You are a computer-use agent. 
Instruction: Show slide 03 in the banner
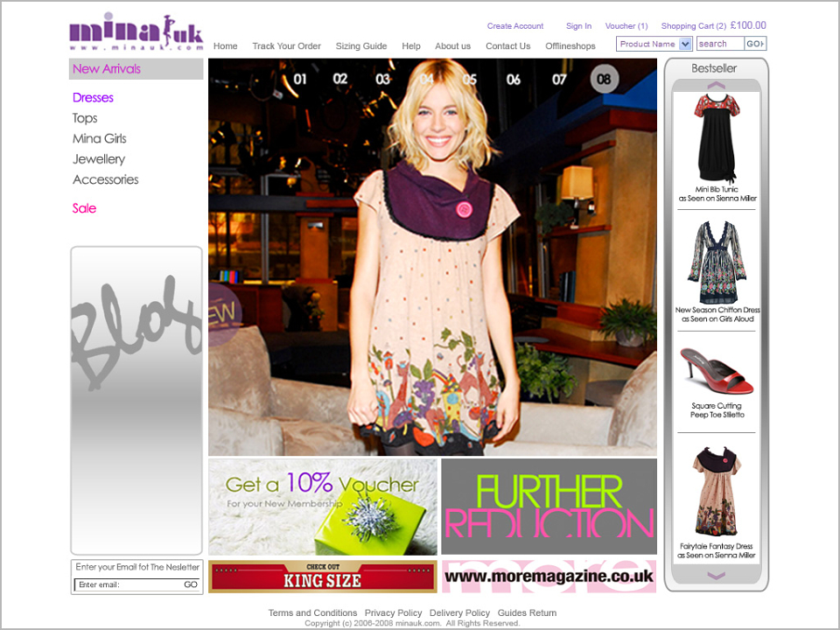382,80
